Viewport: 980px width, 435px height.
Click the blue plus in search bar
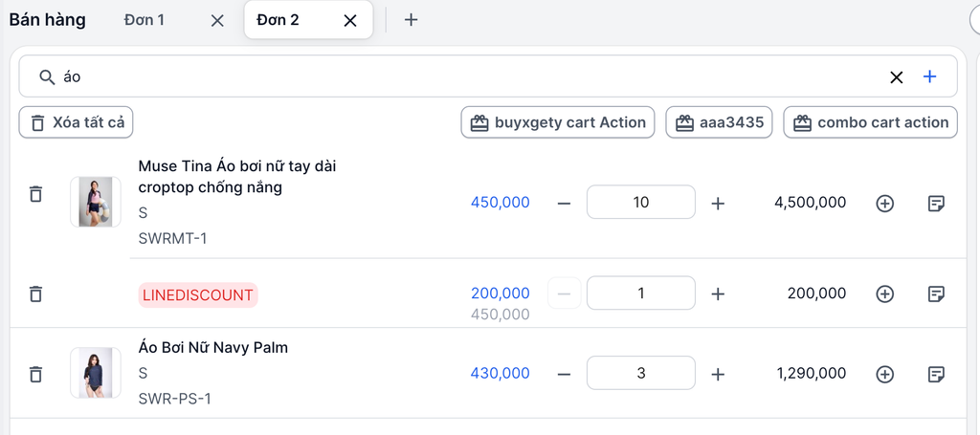pos(929,76)
